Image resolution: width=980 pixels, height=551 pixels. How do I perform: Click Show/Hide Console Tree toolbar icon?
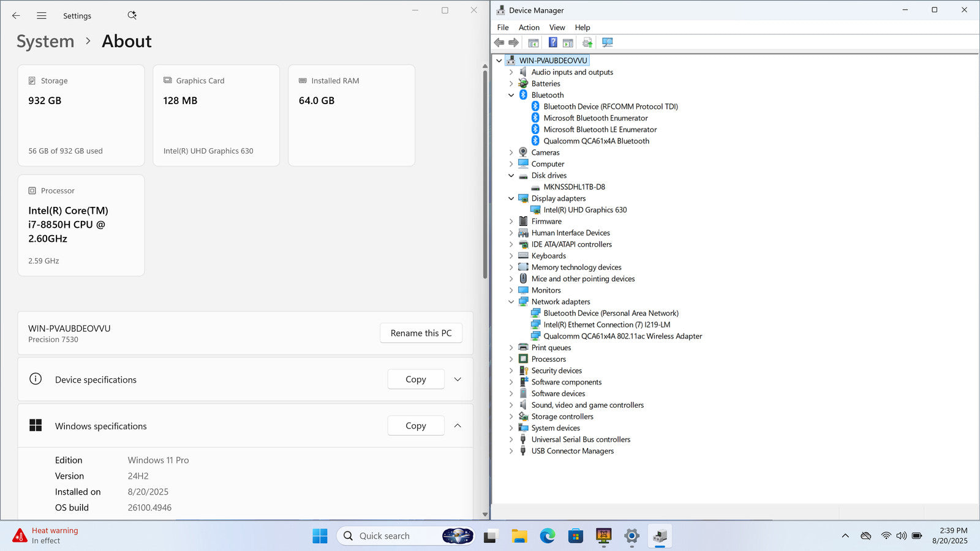[x=533, y=42]
